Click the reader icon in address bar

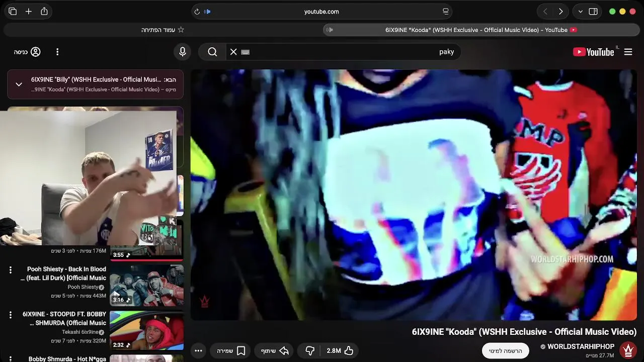tap(446, 12)
